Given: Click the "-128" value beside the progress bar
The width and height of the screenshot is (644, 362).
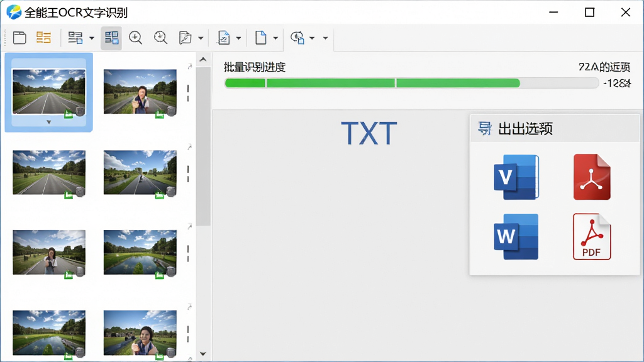Looking at the screenshot, I should pos(616,84).
